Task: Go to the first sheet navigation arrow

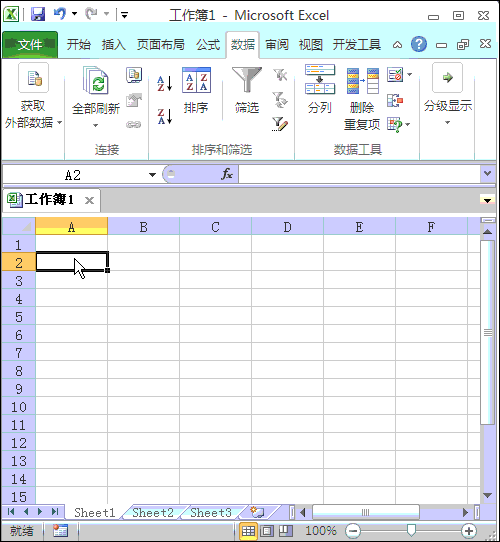Action: 11,512
